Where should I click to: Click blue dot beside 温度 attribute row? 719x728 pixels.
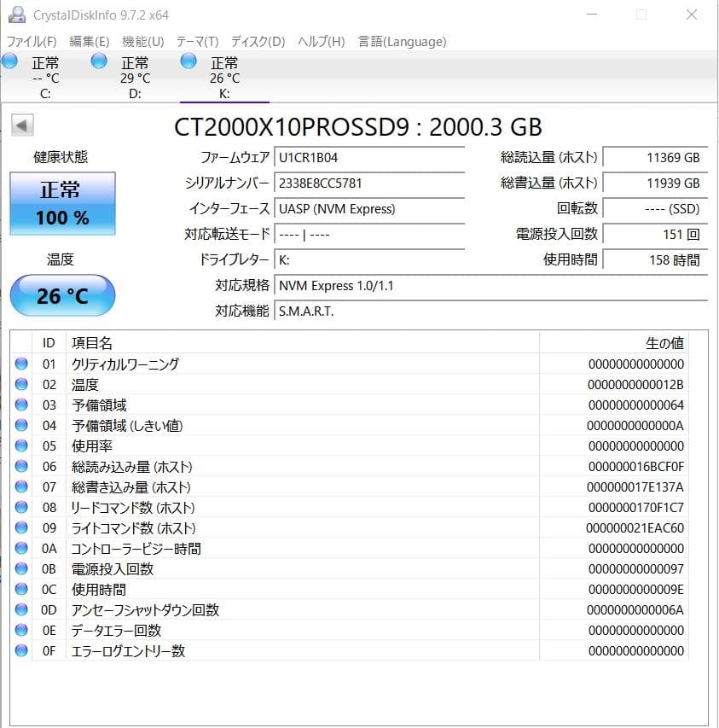tap(23, 385)
